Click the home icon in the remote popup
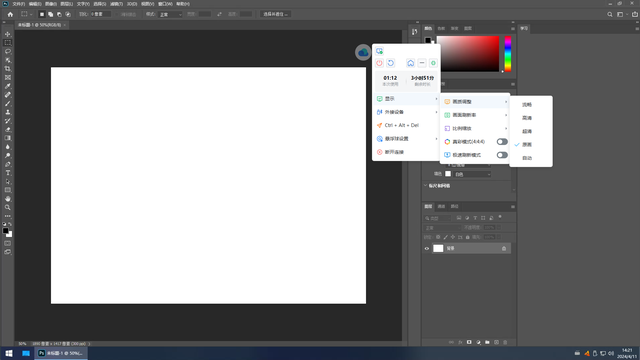 tap(411, 63)
